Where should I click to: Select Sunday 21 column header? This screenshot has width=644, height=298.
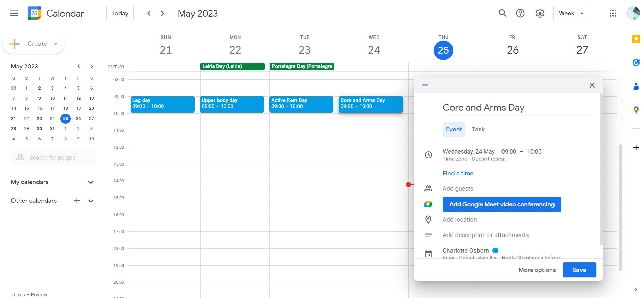click(x=166, y=45)
